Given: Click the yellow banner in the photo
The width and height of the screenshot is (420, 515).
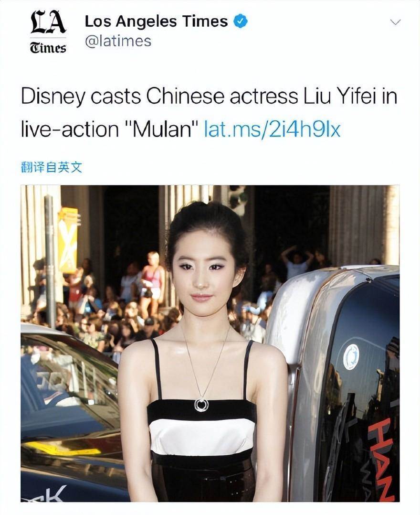Looking at the screenshot, I should tap(69, 240).
